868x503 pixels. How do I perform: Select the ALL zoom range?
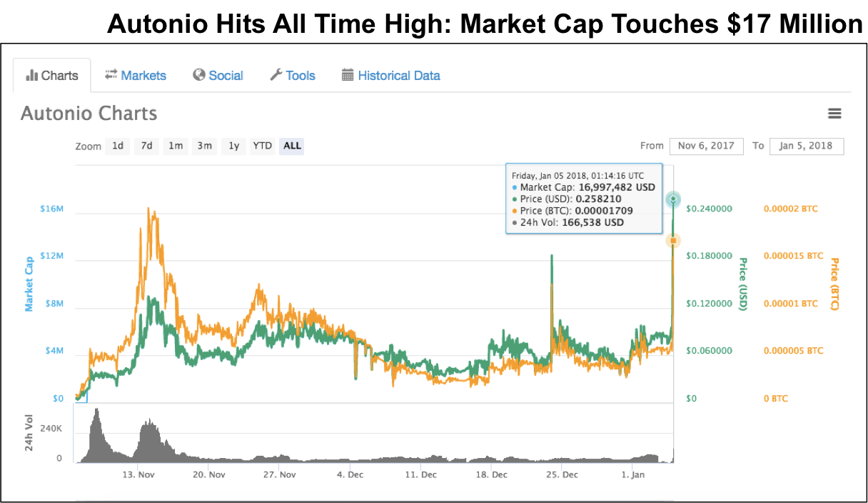[x=292, y=146]
